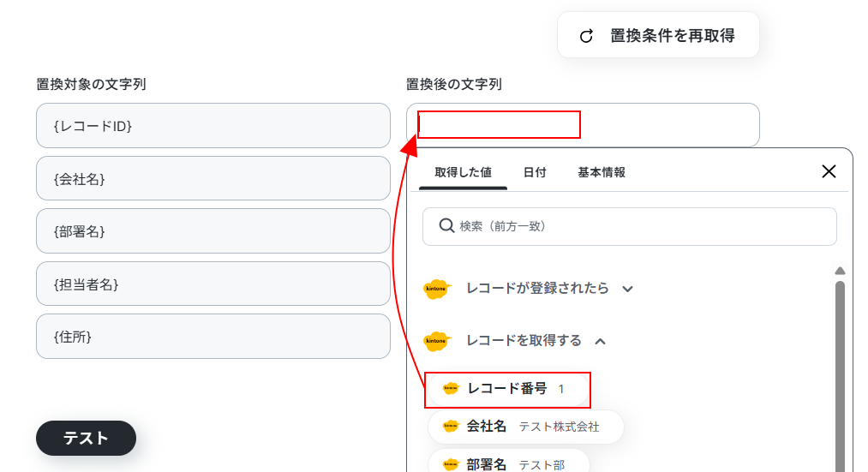Click the kintone icon on 会社名 chip
The height and width of the screenshot is (472, 868).
452,426
